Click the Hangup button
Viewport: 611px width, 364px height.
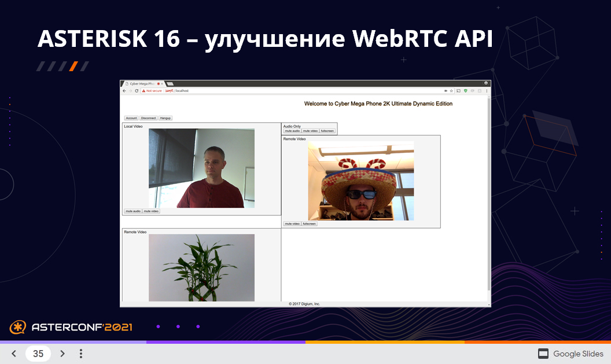point(164,117)
